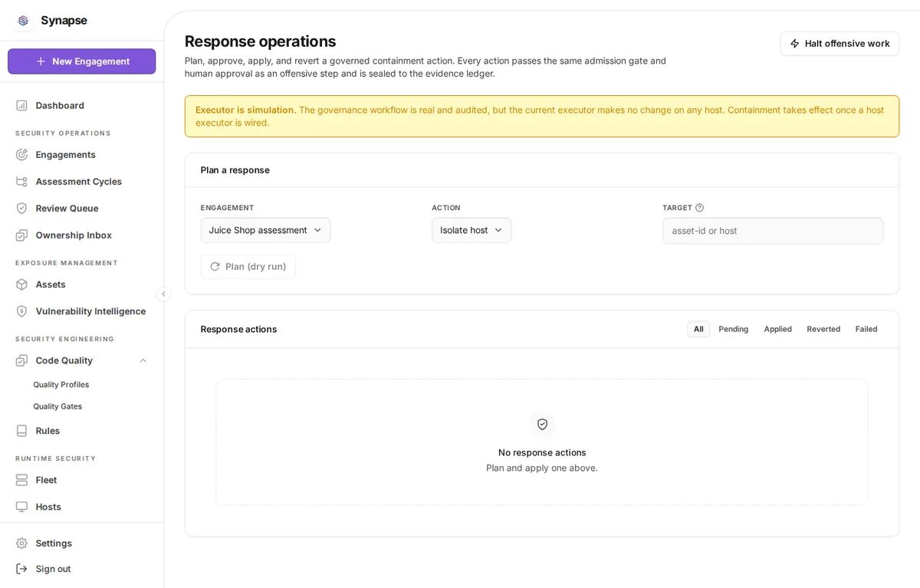Filter response actions by Applied
This screenshot has height=588, width=920.
click(777, 329)
